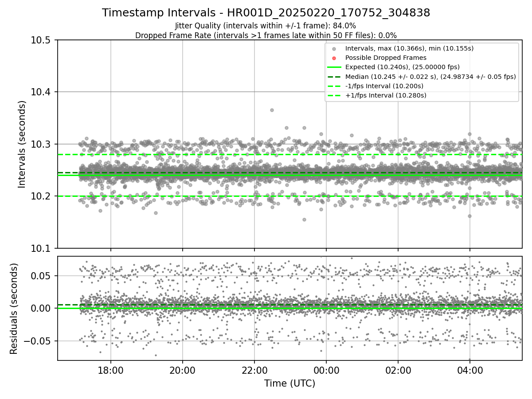
Task: Click the legend entry 'Median (10.245 +/- 0.022 s), (24.98734 +/- 0.05 fps)'
Action: tap(430, 76)
